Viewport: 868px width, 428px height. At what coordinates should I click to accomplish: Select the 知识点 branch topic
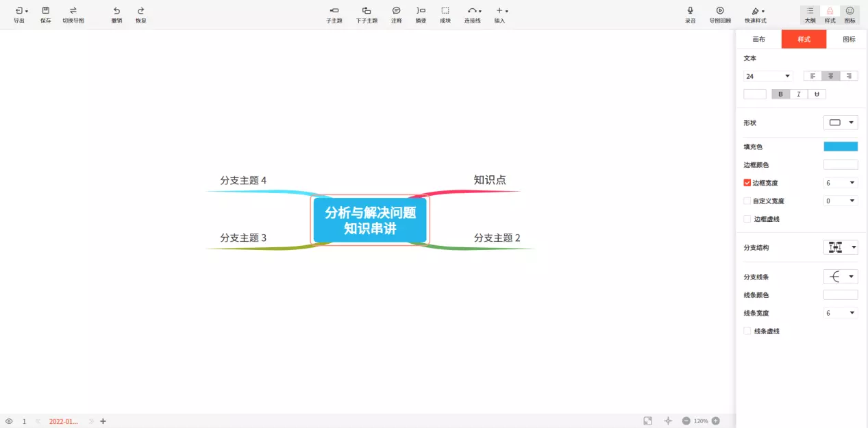tap(490, 180)
